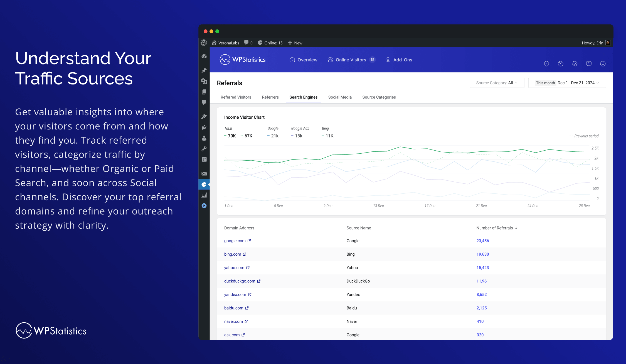Click the settings gear icon in top bar
The width and height of the screenshot is (626, 364).
[x=574, y=63]
